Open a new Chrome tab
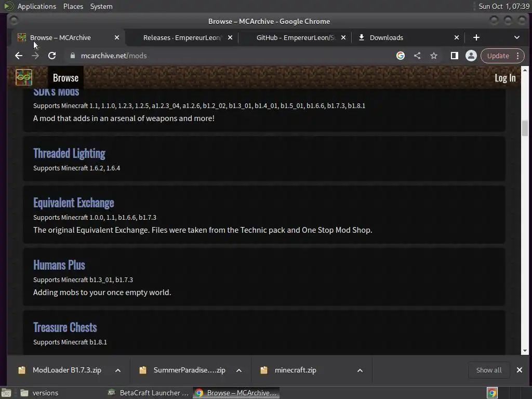532x399 pixels. (476, 37)
